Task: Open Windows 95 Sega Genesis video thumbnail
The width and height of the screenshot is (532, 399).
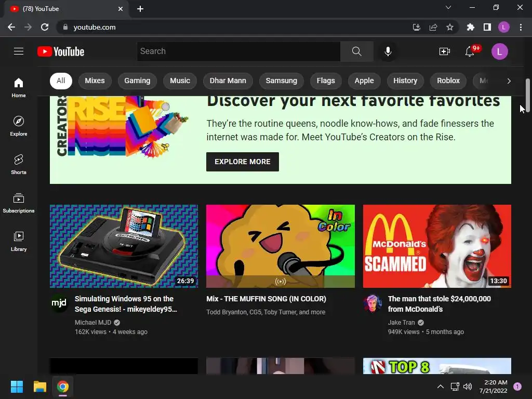Action: pyautogui.click(x=124, y=246)
